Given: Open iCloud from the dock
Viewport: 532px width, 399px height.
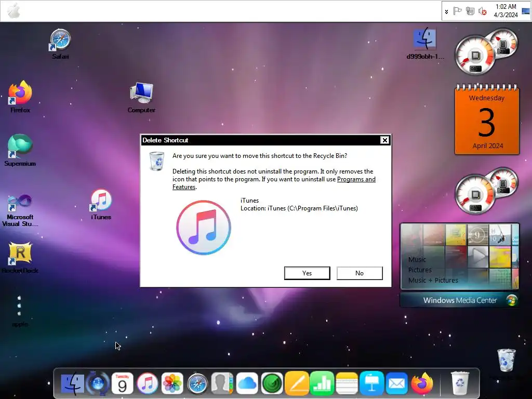Looking at the screenshot, I should [x=247, y=384].
